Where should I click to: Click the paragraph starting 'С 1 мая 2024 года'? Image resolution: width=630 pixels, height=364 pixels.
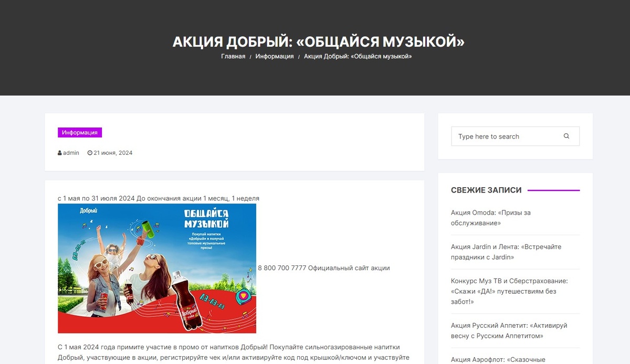coord(234,352)
